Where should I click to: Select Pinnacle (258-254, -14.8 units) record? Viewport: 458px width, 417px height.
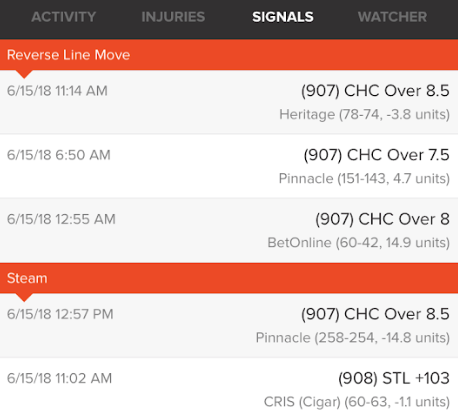353,338
